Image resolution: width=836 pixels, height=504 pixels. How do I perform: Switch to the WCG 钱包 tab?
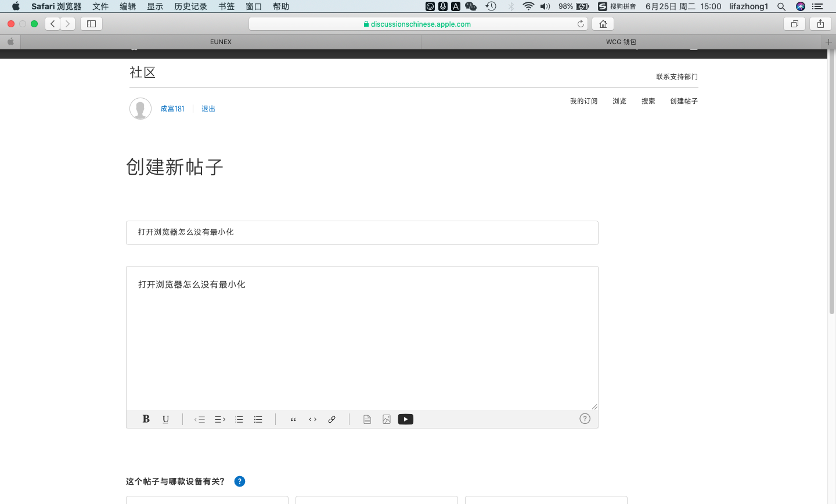tap(621, 42)
